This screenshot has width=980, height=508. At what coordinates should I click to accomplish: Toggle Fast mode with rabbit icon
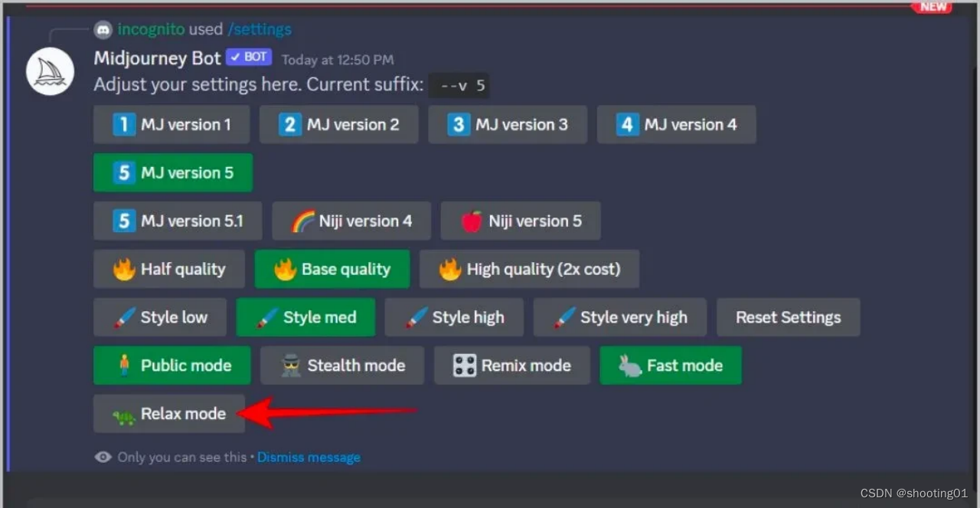[x=671, y=365]
